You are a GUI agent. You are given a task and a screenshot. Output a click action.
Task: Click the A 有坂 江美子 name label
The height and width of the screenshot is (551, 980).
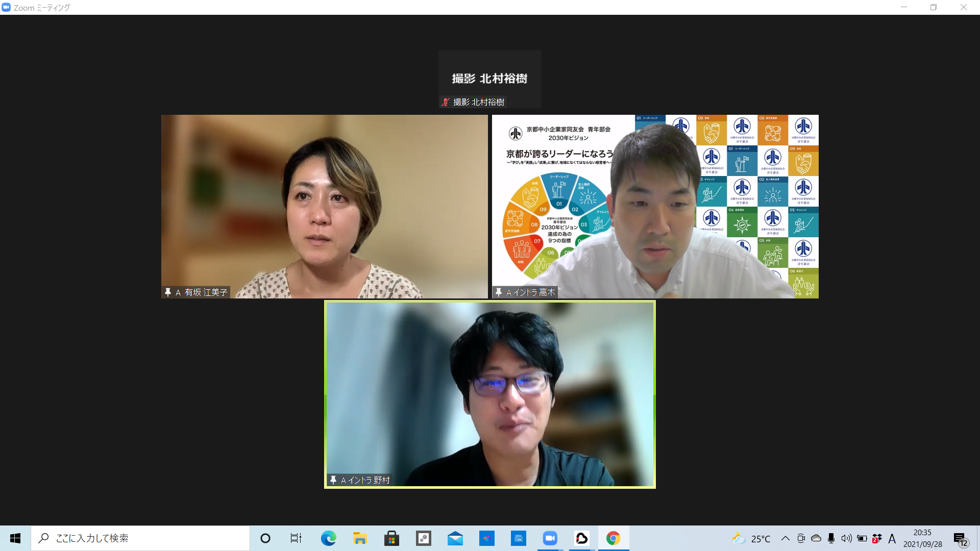(201, 292)
